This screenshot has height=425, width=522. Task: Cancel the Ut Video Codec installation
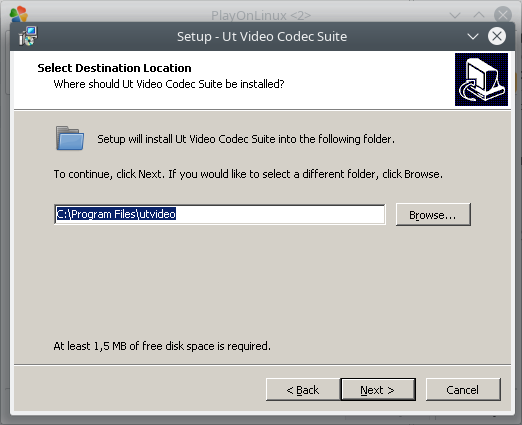463,389
